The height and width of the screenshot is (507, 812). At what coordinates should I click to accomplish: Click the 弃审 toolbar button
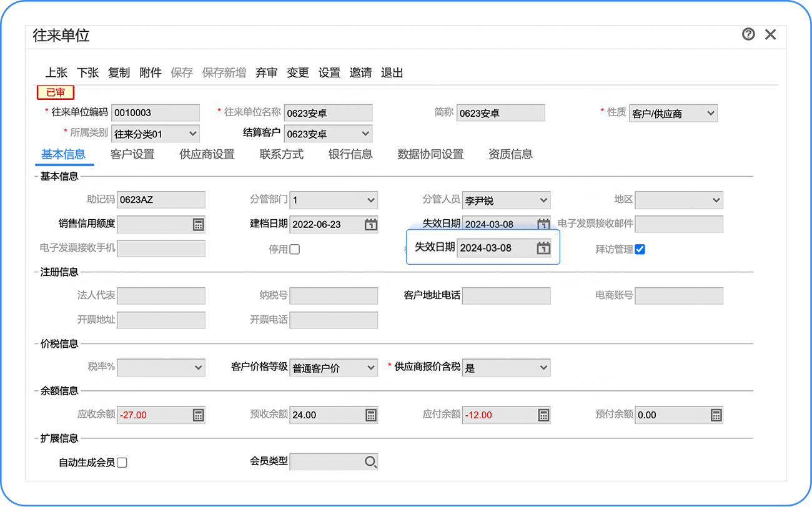[267, 72]
